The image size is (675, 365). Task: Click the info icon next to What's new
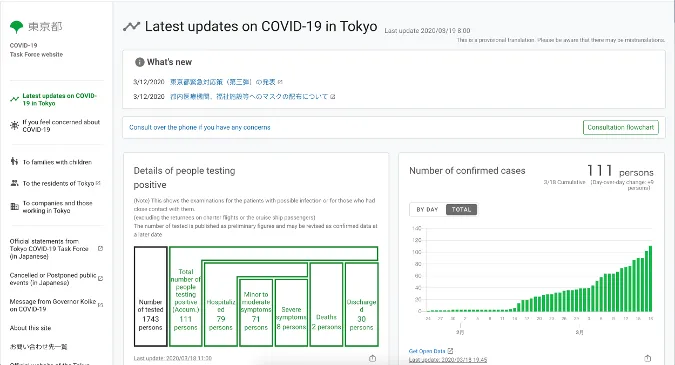click(x=139, y=62)
